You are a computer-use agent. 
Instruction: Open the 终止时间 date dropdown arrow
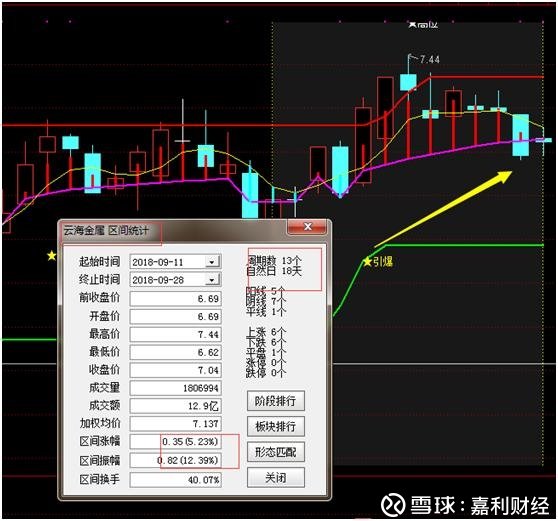click(212, 280)
